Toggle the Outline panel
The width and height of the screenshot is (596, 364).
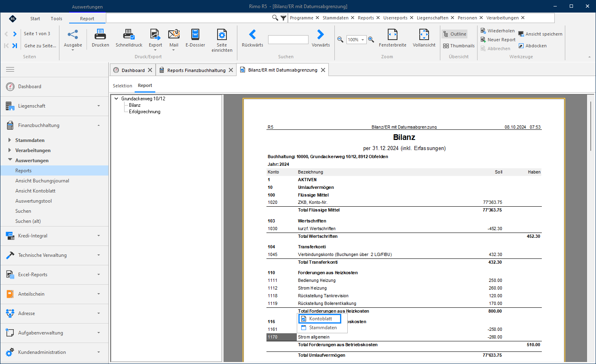[455, 34]
